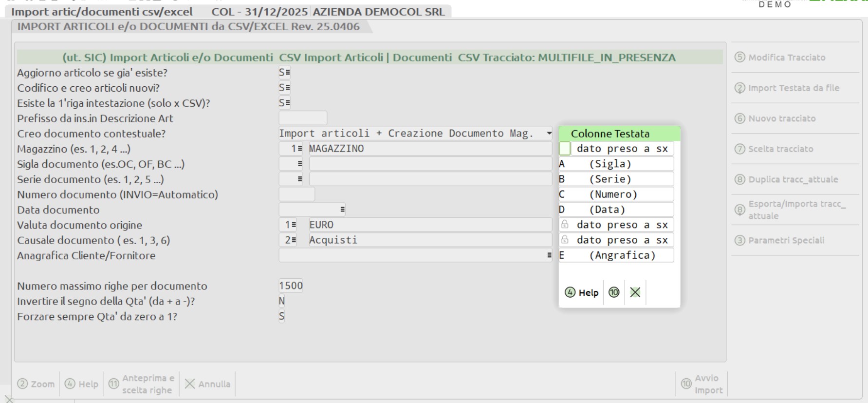Toggle 'Aggiorno articolo se gia' esiste' S value
Screen dimensions: 868x403
284,73
